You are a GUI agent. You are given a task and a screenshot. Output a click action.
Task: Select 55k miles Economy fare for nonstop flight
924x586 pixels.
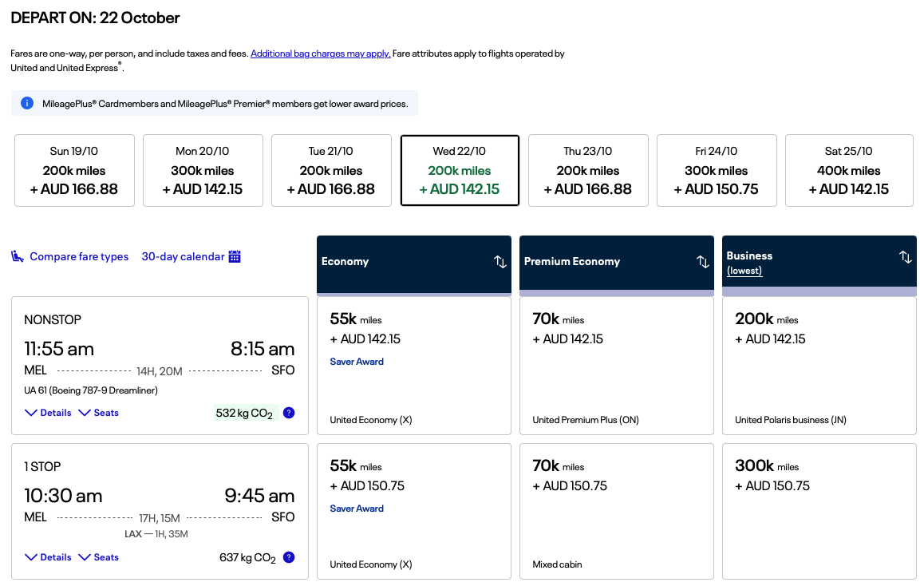(413, 366)
